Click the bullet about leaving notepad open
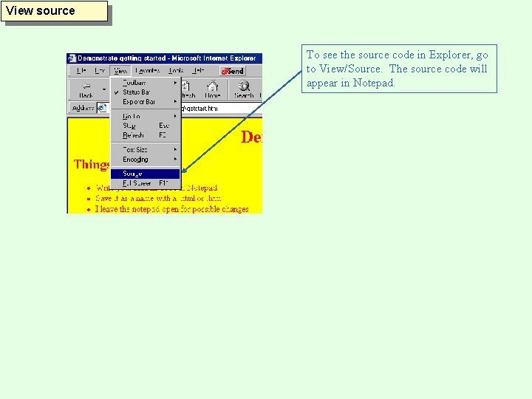532x399 pixels. coord(171,209)
